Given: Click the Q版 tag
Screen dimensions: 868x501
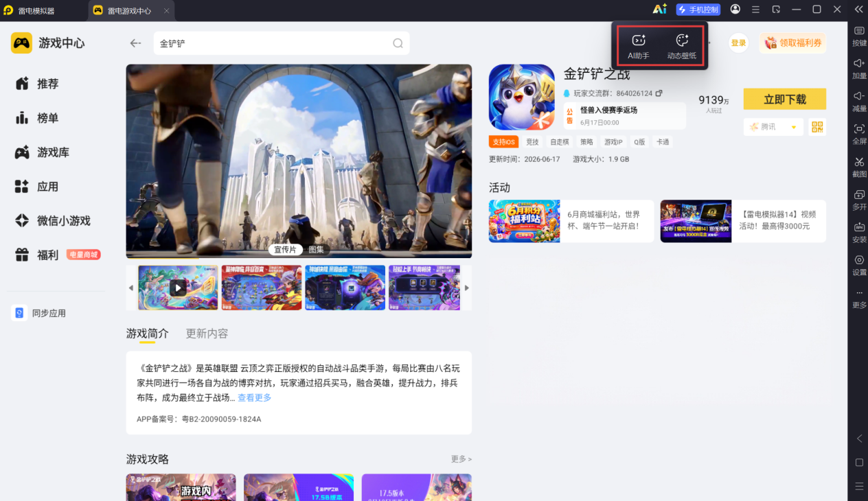Looking at the screenshot, I should pyautogui.click(x=639, y=142).
